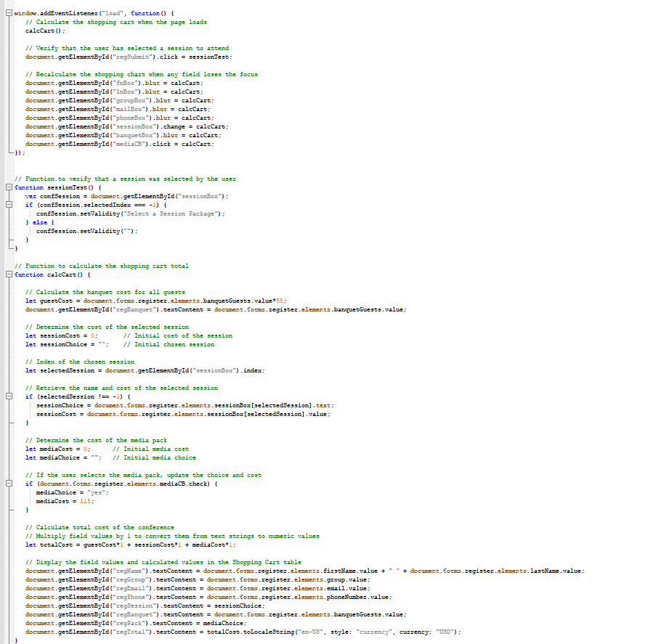The image size is (661, 644).
Task: Click the comment 'Calculate total cost of the conference'
Action: coord(100,527)
